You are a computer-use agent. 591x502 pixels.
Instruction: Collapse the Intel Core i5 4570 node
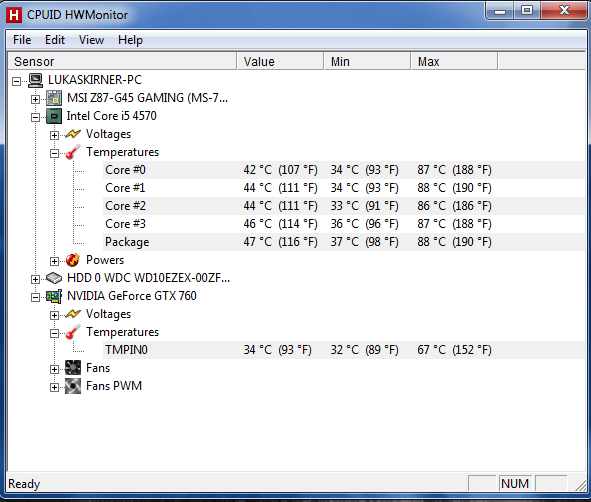tap(35, 117)
